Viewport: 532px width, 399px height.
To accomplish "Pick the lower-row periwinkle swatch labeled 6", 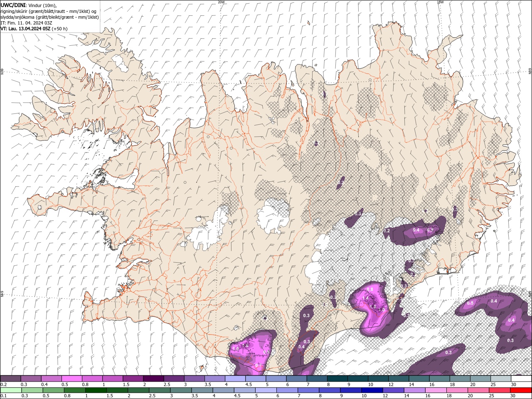I will click(x=287, y=390).
